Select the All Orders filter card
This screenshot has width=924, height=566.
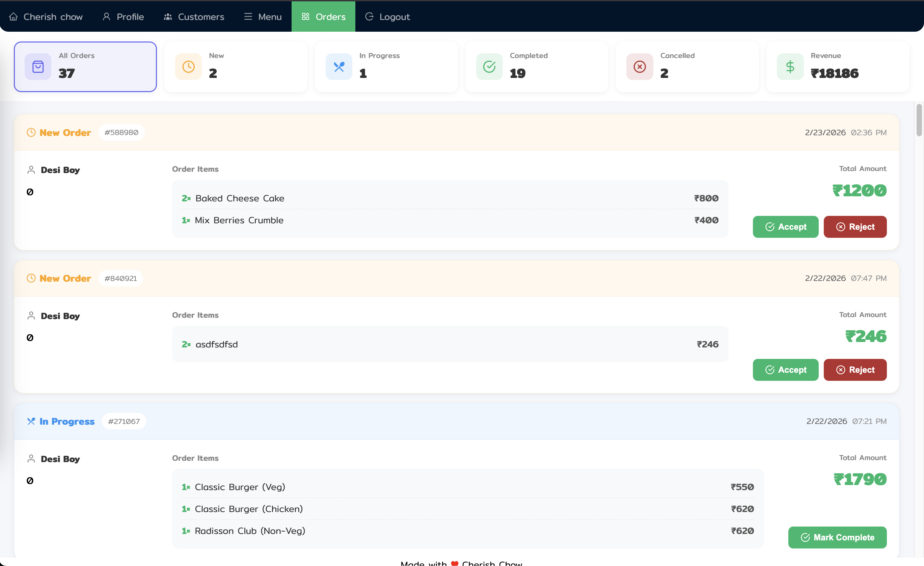[x=85, y=66]
